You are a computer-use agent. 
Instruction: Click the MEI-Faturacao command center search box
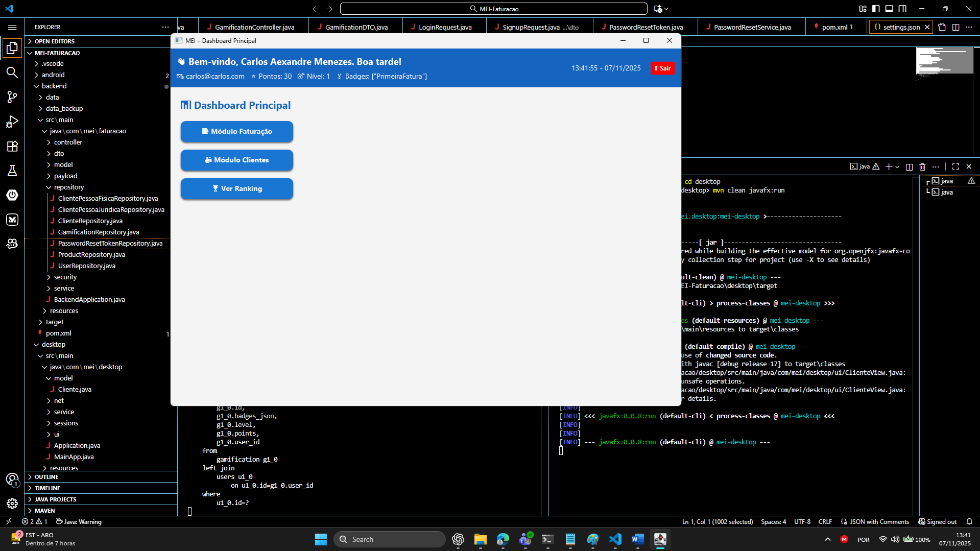click(x=493, y=9)
